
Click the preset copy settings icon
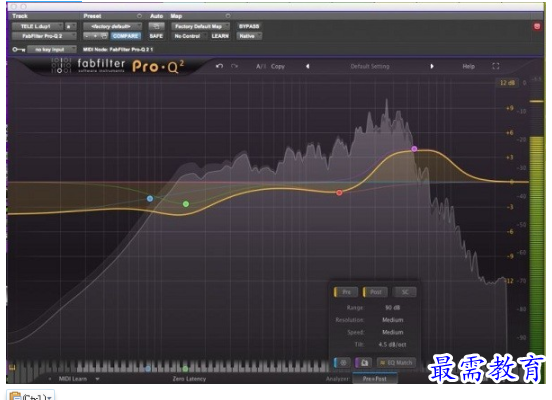pos(104,36)
